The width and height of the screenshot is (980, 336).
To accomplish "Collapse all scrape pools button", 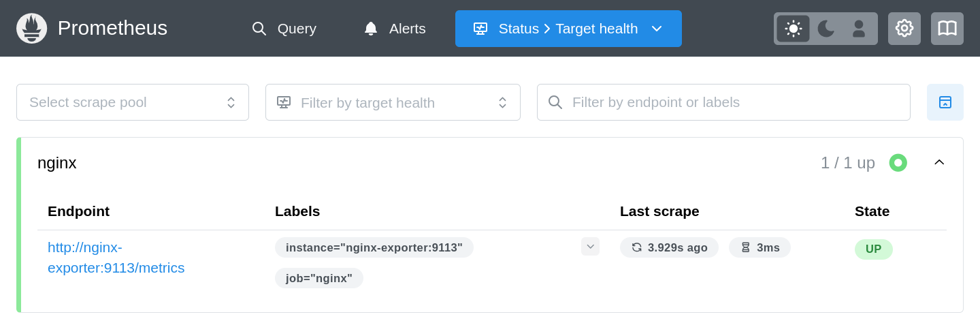I will tap(945, 102).
